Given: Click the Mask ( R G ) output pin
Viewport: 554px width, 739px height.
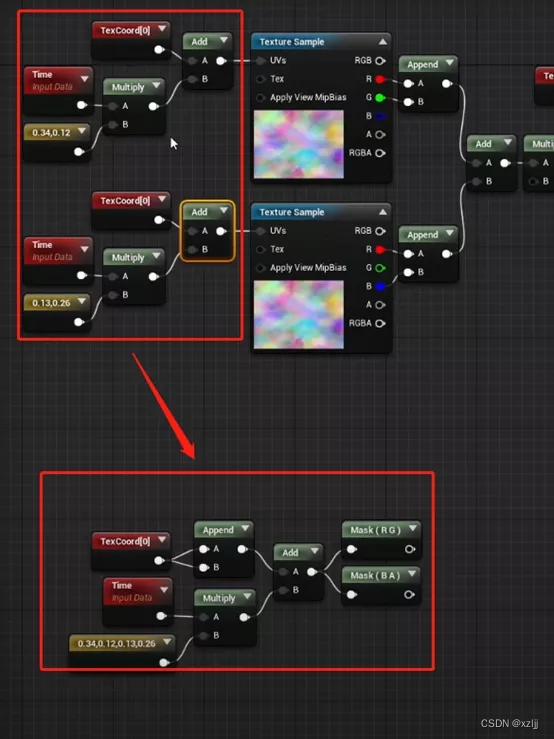Looking at the screenshot, I should pyautogui.click(x=410, y=549).
